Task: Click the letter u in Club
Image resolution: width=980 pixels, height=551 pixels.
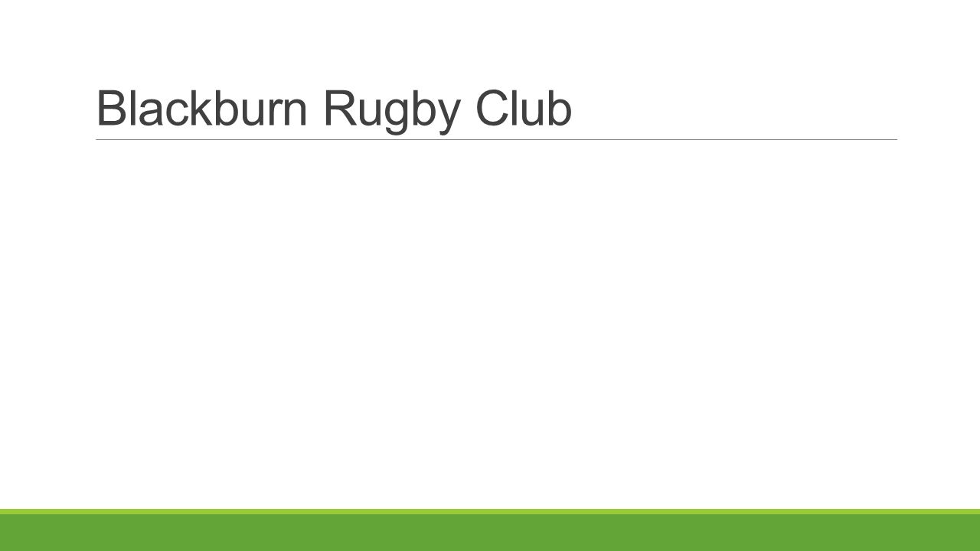Action: [x=531, y=112]
